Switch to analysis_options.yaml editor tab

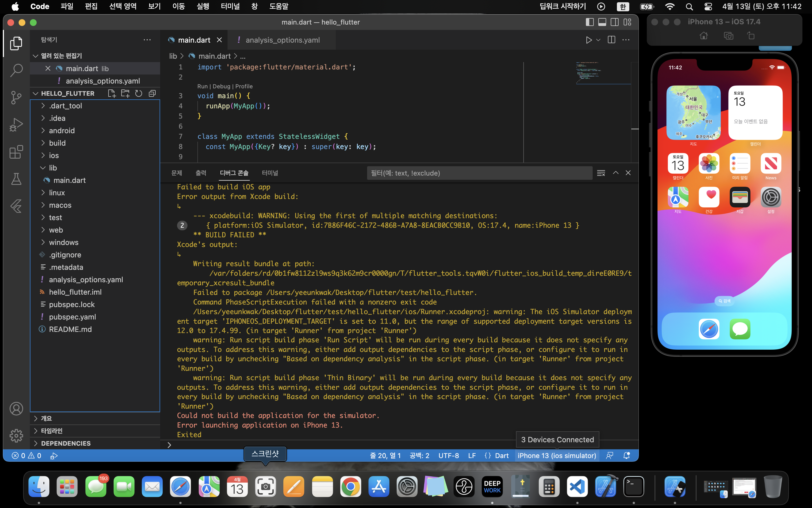pos(282,40)
